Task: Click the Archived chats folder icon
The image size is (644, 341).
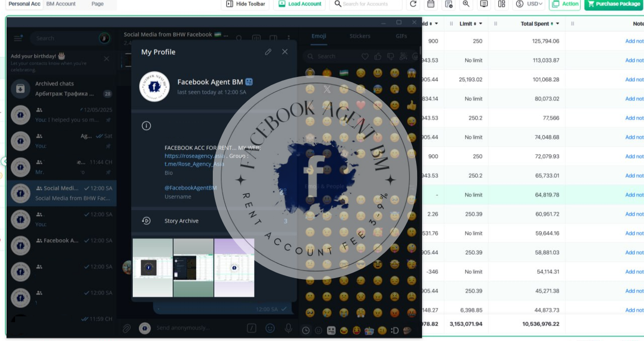Action: click(x=21, y=89)
